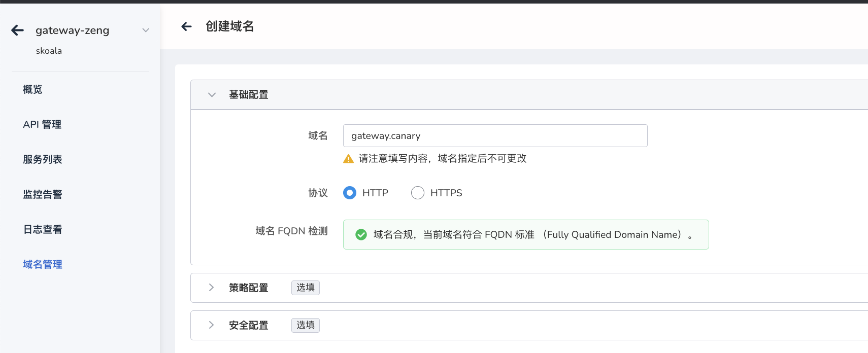Click the green check success icon
The width and height of the screenshot is (868, 353).
tap(361, 234)
